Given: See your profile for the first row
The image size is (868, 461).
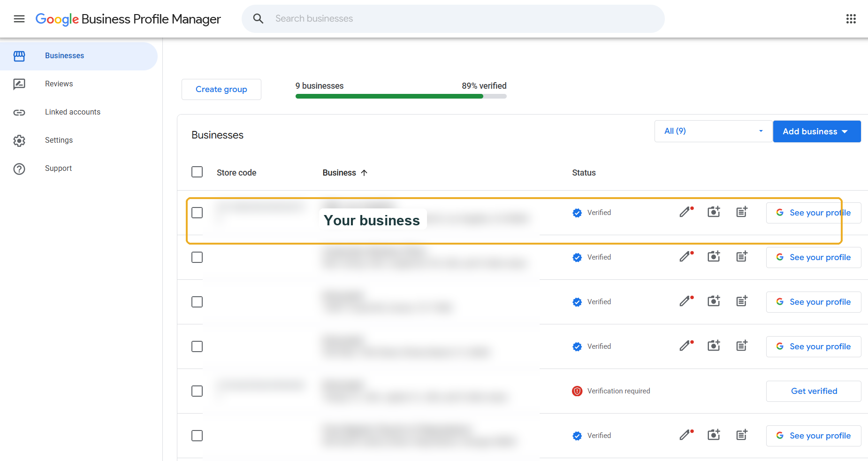Looking at the screenshot, I should click(814, 213).
